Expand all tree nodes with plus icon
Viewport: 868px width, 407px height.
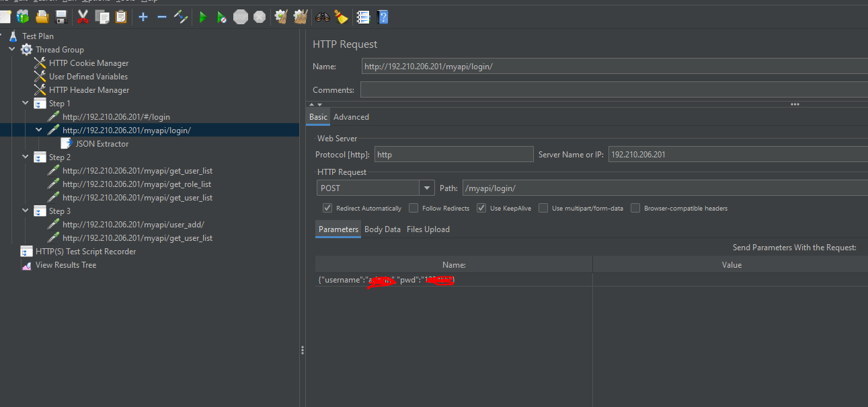click(x=143, y=17)
